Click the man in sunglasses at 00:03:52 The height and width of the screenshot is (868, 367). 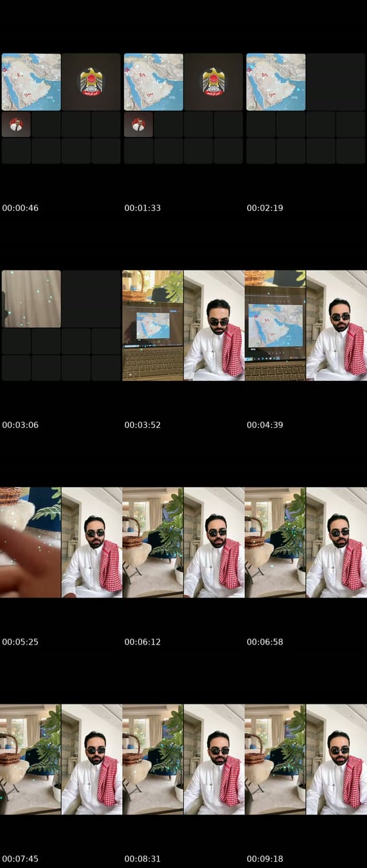(214, 325)
